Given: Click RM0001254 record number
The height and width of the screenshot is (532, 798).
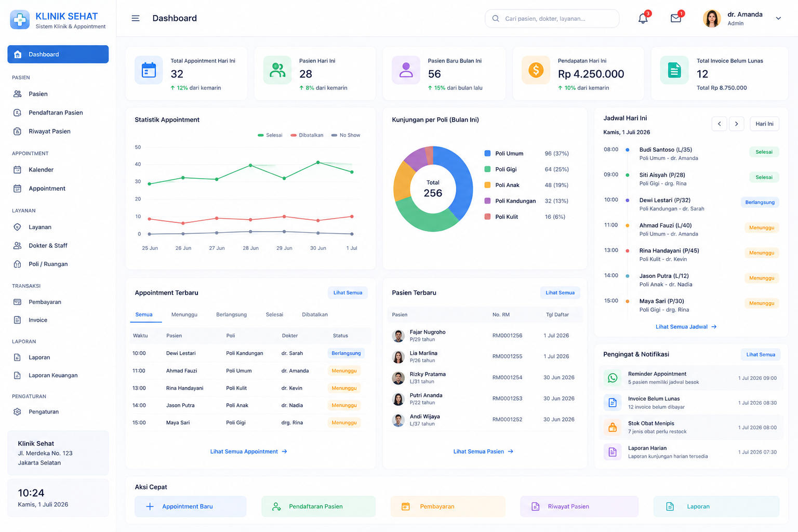Looking at the screenshot, I should pyautogui.click(x=507, y=377).
